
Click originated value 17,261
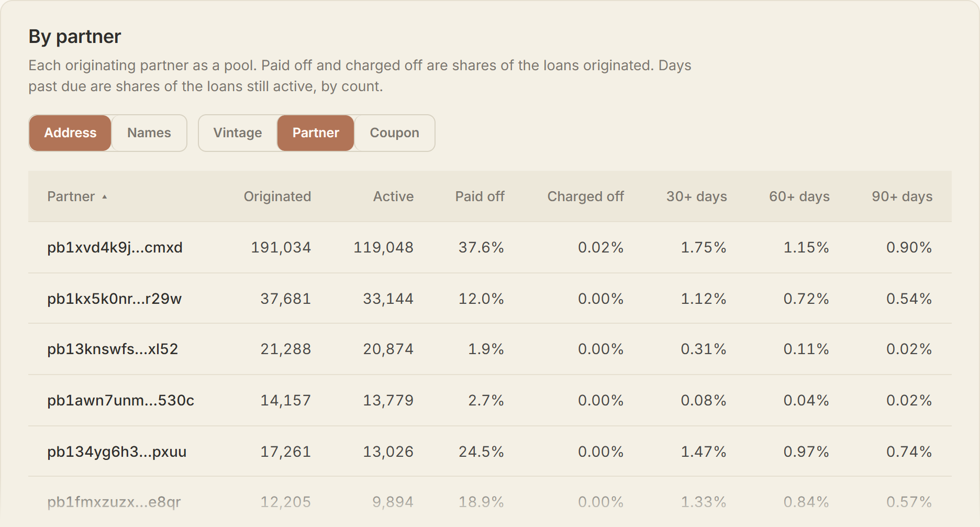[286, 452]
